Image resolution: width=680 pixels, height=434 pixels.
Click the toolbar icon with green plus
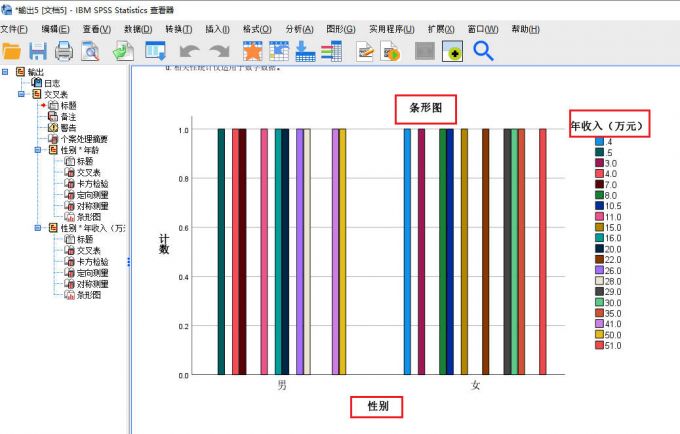click(452, 51)
